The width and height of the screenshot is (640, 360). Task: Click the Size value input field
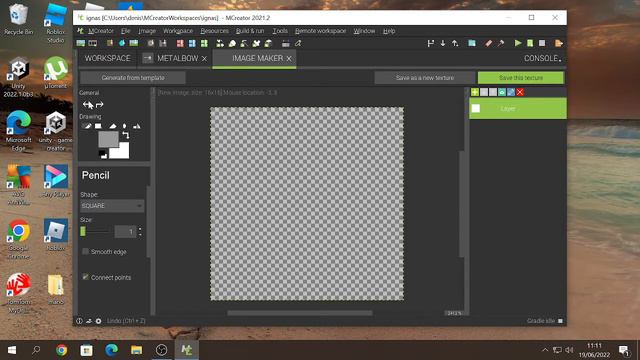125,231
